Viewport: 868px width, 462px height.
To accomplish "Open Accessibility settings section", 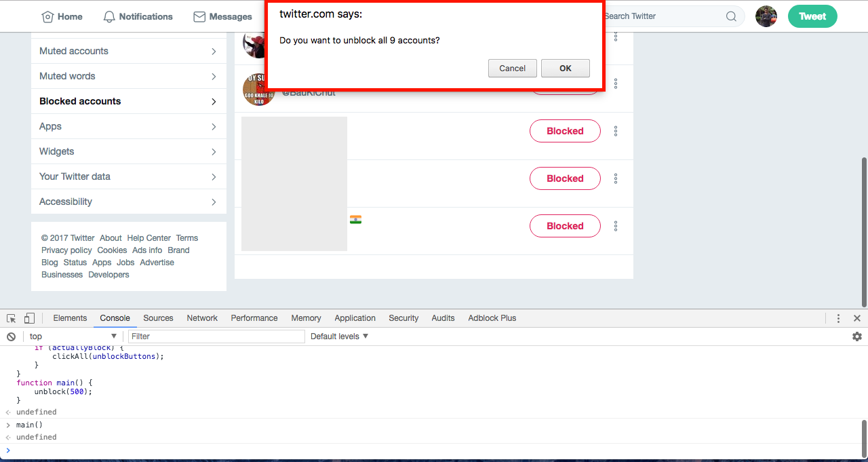I will tap(129, 201).
